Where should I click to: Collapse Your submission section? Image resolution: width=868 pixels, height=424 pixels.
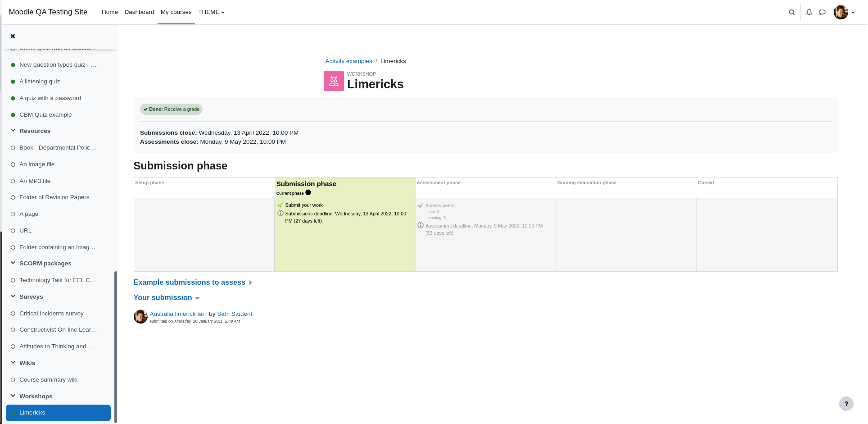(167, 298)
